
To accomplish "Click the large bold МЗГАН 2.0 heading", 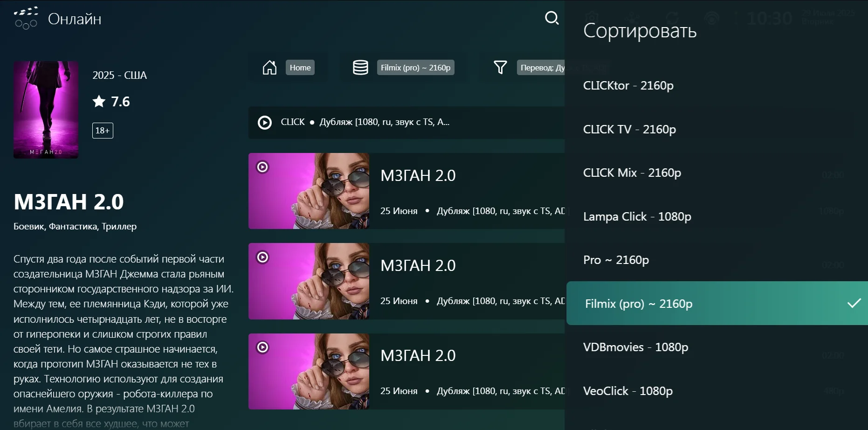I will tap(69, 202).
